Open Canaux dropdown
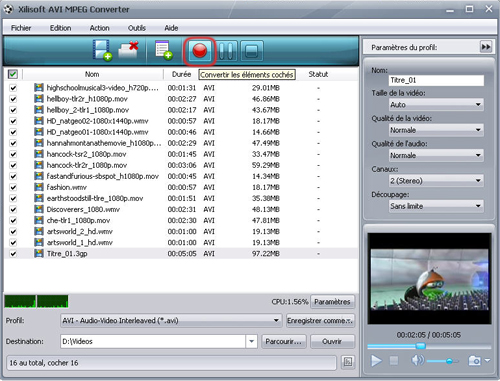Image resolution: width=500 pixels, height=381 pixels. click(436, 181)
